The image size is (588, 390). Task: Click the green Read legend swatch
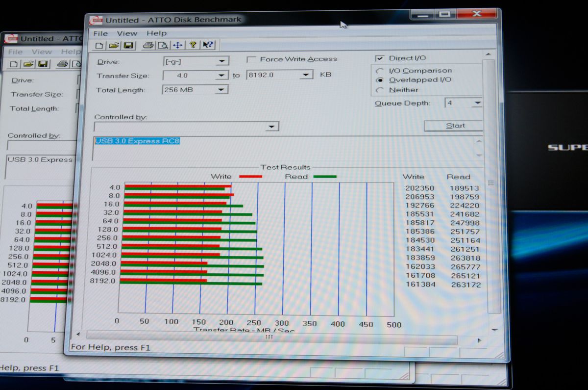click(325, 177)
